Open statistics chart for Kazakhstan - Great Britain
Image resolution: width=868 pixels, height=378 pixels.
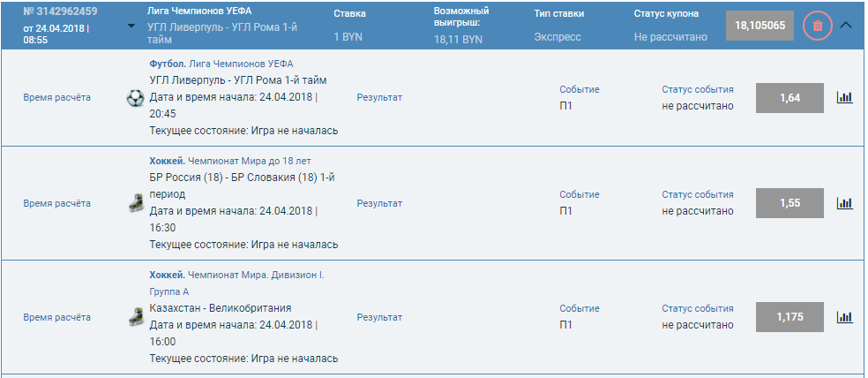coord(845,317)
